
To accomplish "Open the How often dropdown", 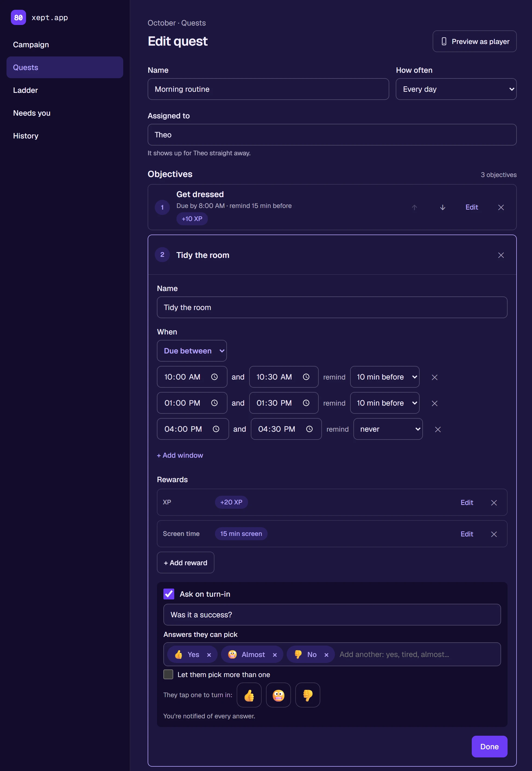I will coord(456,89).
